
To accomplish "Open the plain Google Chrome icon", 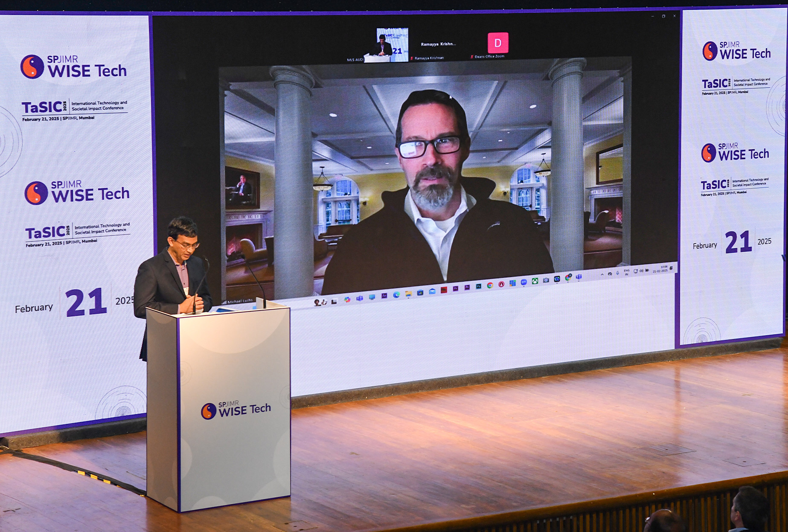I will [490, 285].
